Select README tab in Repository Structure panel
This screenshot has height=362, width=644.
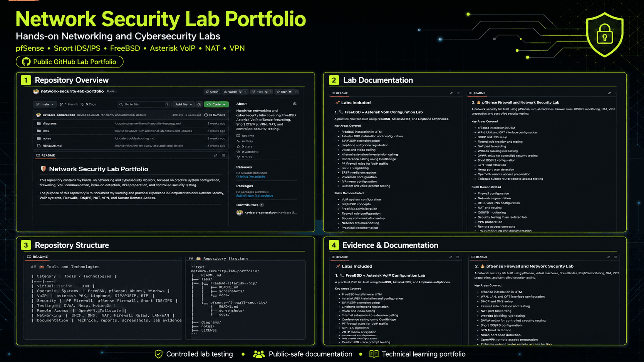click(x=37, y=257)
